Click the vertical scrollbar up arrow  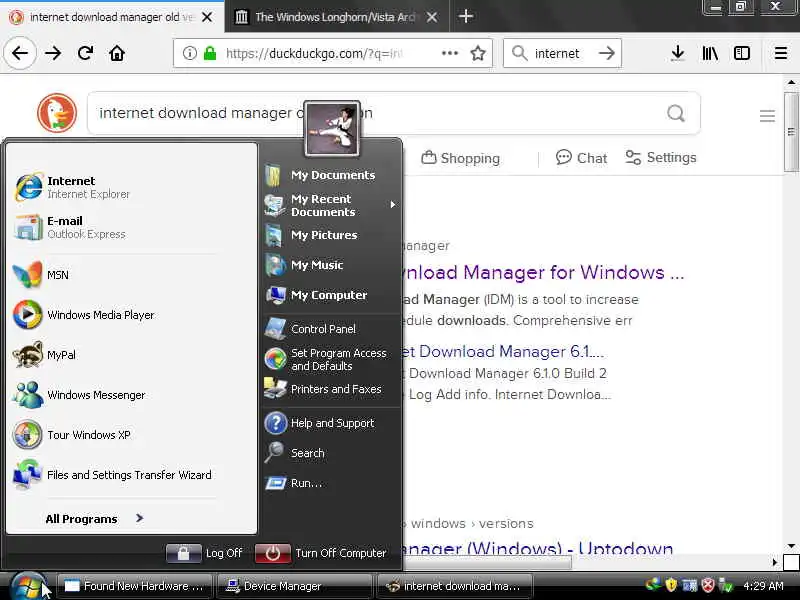[x=791, y=82]
